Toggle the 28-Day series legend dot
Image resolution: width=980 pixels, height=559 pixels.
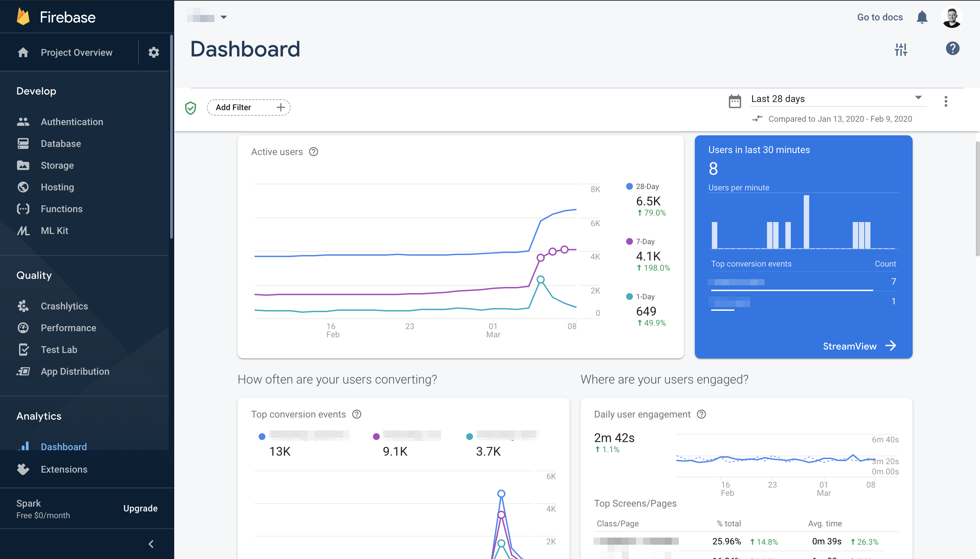tap(629, 186)
